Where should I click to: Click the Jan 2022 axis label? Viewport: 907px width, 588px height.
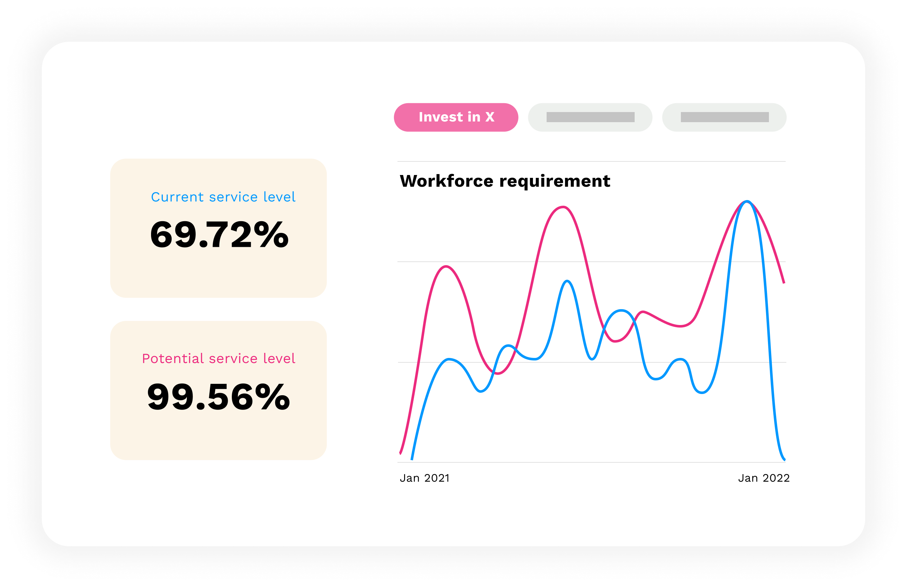(764, 478)
